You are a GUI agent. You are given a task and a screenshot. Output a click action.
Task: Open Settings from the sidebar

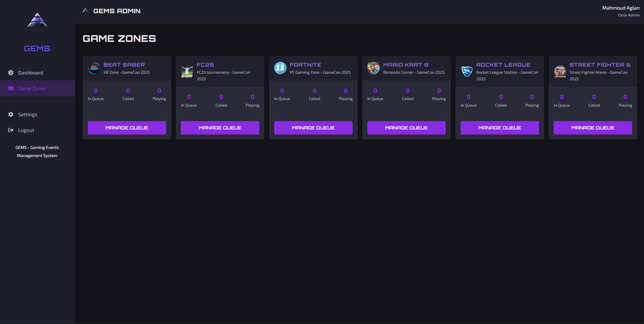[28, 115]
